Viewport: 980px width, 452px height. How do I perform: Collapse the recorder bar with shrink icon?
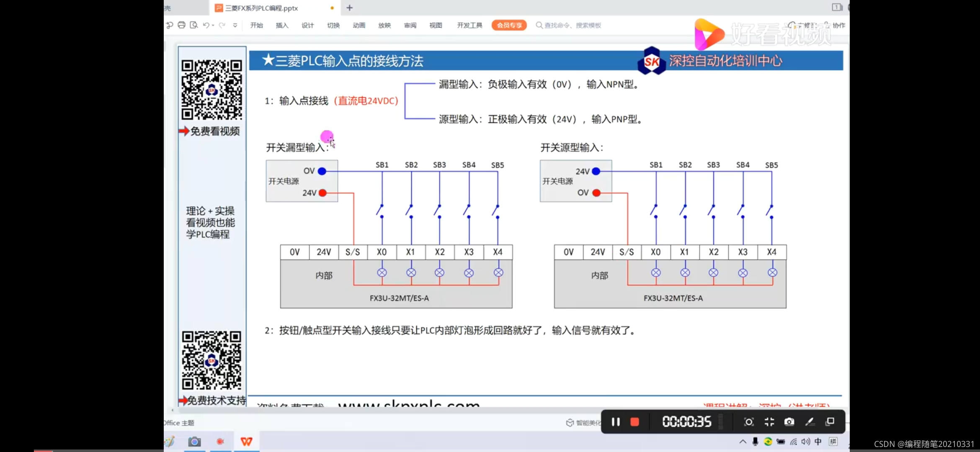[x=769, y=422]
